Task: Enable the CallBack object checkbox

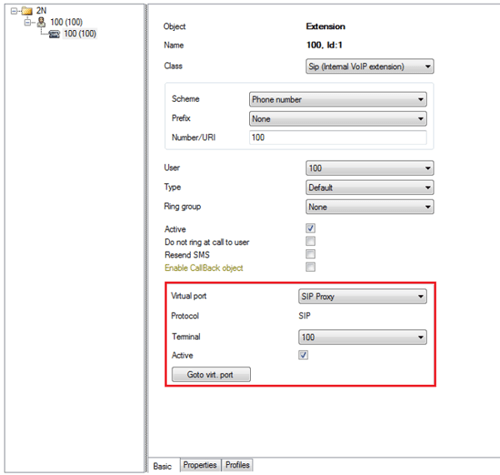Action: pos(310,267)
